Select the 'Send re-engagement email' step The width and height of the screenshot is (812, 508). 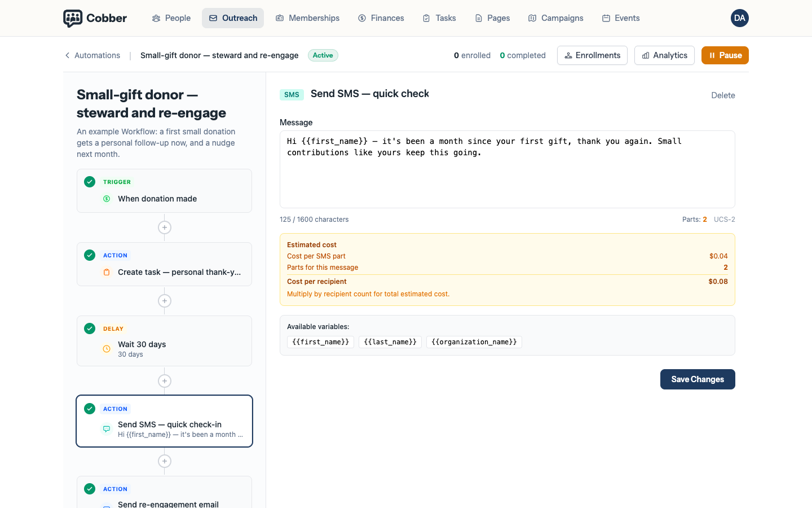164,492
